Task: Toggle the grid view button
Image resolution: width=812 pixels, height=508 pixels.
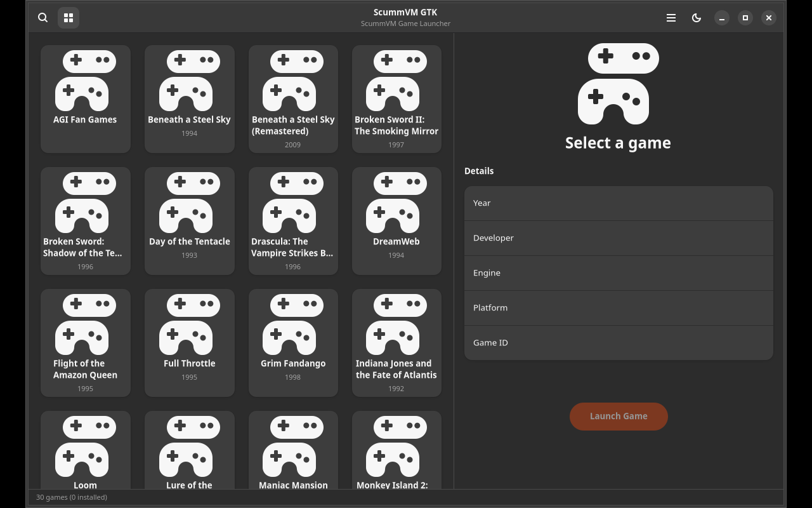Action: [x=69, y=18]
